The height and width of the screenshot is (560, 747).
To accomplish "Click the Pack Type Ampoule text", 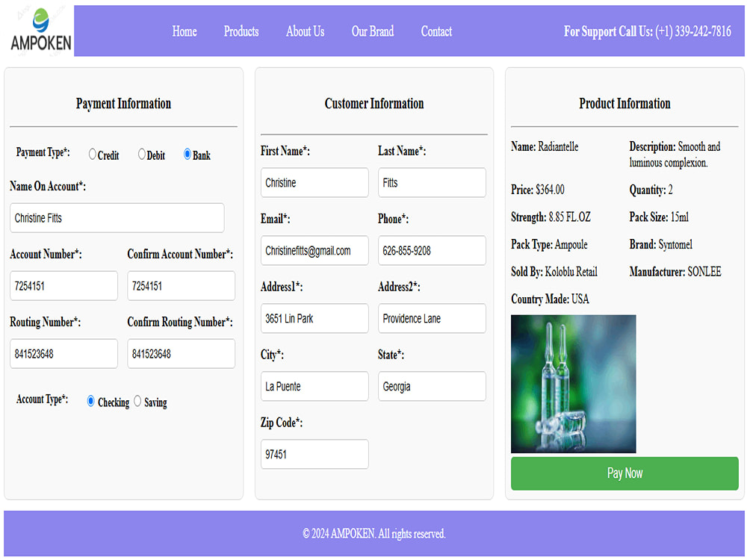I will coord(549,245).
